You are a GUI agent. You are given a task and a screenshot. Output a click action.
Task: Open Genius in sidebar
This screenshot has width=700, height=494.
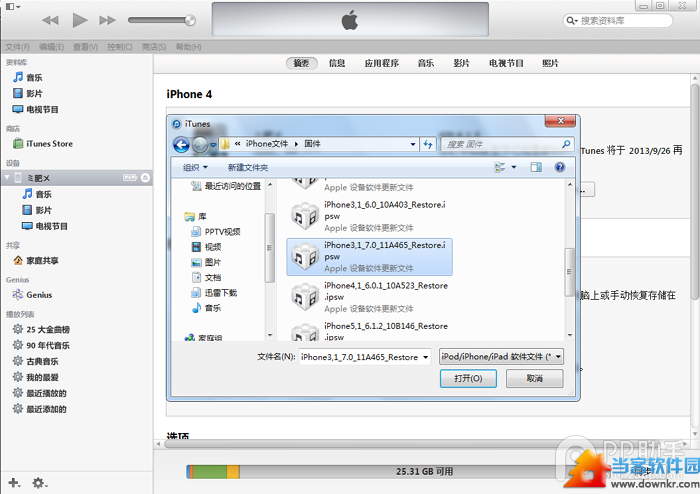[33, 295]
